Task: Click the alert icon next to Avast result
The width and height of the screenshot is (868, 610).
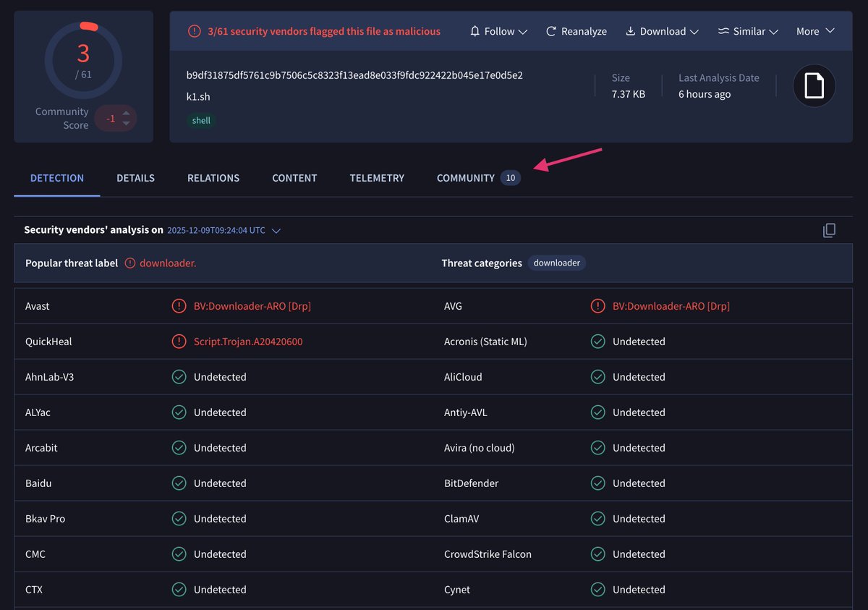Action: click(x=179, y=306)
